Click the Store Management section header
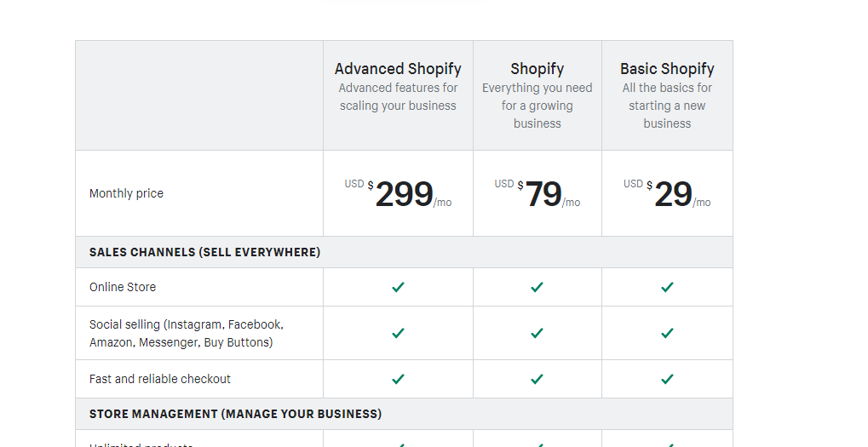The width and height of the screenshot is (868, 447). coord(235,414)
